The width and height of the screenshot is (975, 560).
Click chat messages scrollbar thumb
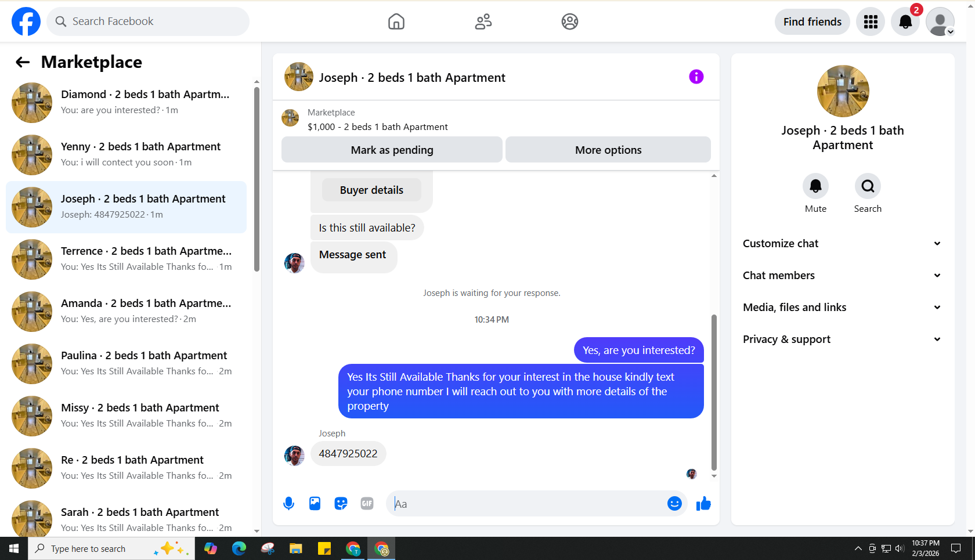click(714, 392)
